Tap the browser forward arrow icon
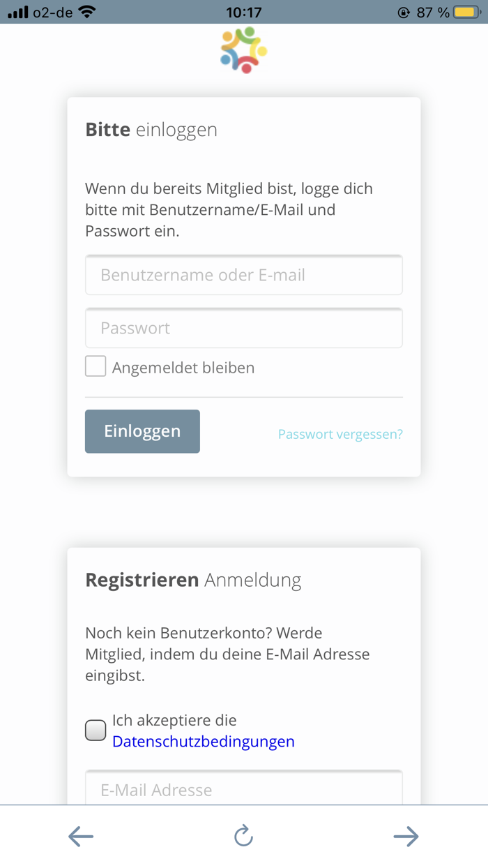This screenshot has width=488, height=868. pos(406,836)
